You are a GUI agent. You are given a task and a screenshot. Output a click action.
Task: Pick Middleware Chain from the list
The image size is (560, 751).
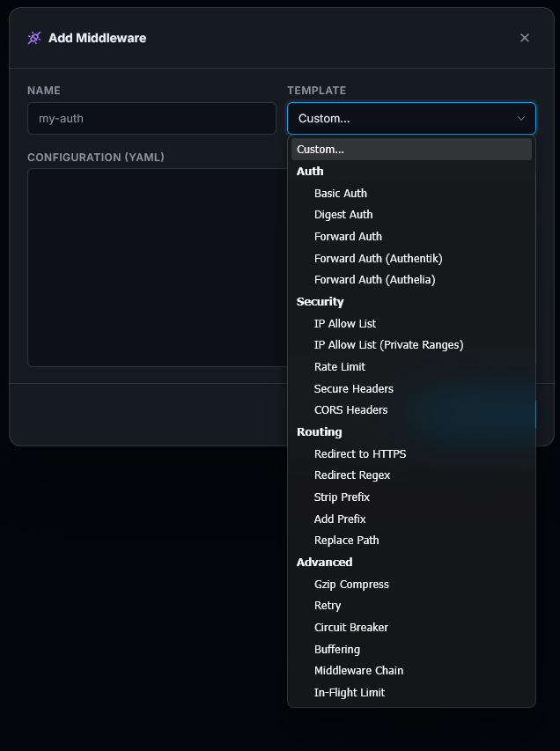tap(358, 670)
